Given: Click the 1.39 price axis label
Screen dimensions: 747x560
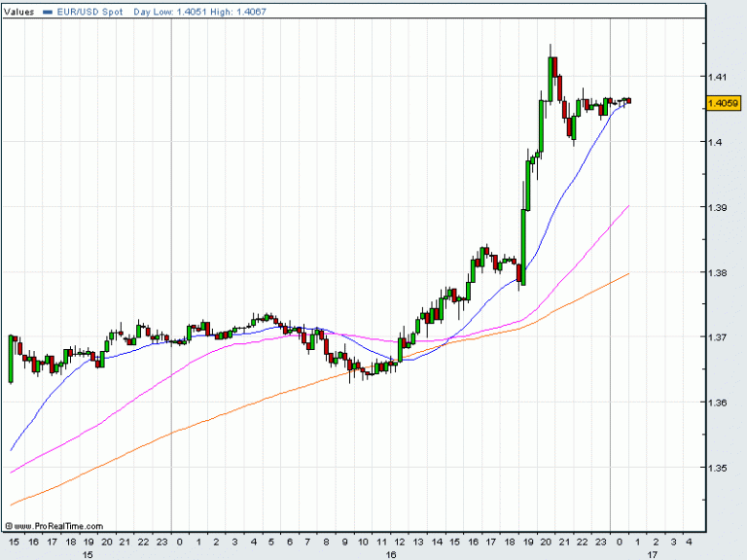Looking at the screenshot, I should tap(718, 207).
